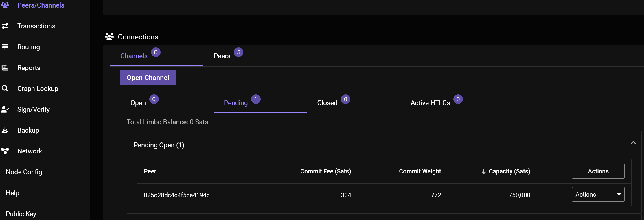Switch to the Open channels tab
The image size is (644, 220).
(x=138, y=103)
